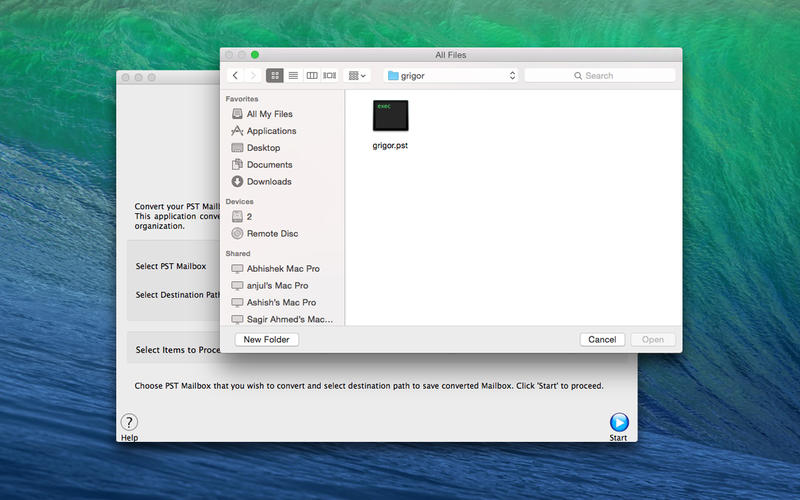Select Ashish's Mac Pro shared computer
Image resolution: width=800 pixels, height=500 pixels.
pos(281,302)
